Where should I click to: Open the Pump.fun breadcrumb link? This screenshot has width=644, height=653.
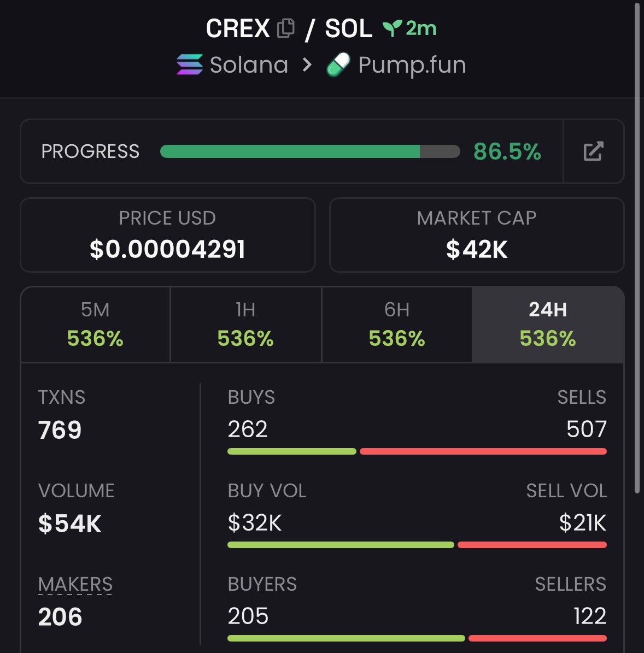pyautogui.click(x=412, y=65)
